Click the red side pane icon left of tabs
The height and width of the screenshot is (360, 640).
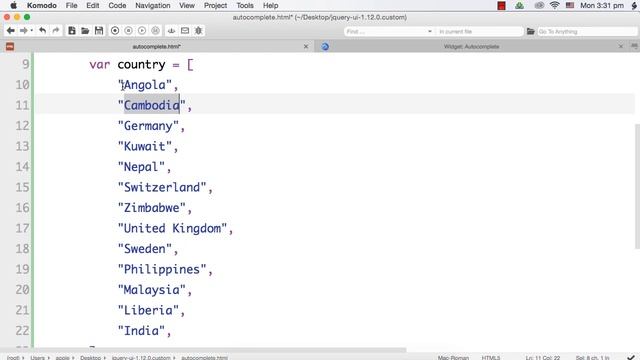[10, 47]
